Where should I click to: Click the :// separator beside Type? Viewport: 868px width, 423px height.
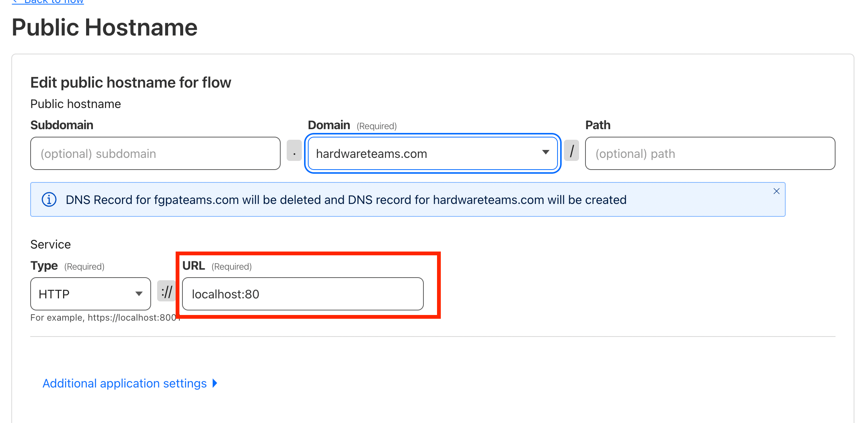tap(167, 291)
